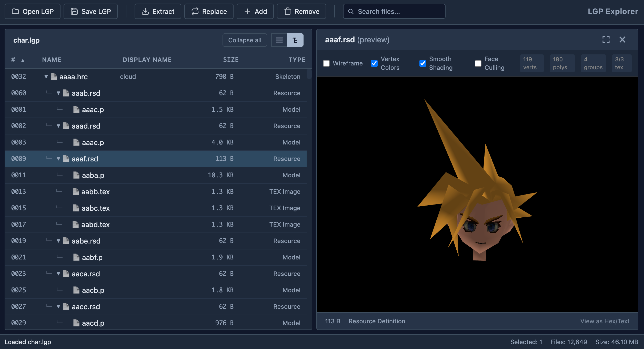Select the aabd.tex file name
Viewport: 644px width, 349px height.
pos(95,225)
